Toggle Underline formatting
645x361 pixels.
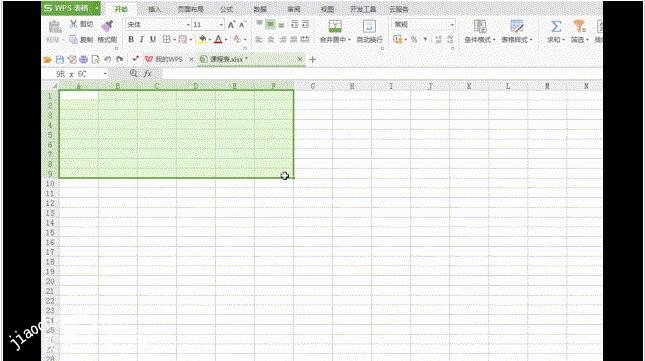click(153, 39)
